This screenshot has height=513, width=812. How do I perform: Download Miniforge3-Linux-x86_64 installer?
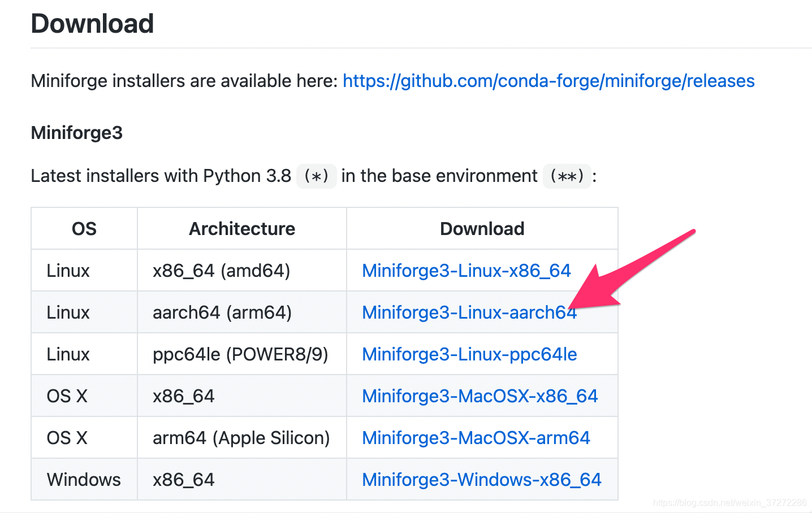tap(467, 271)
